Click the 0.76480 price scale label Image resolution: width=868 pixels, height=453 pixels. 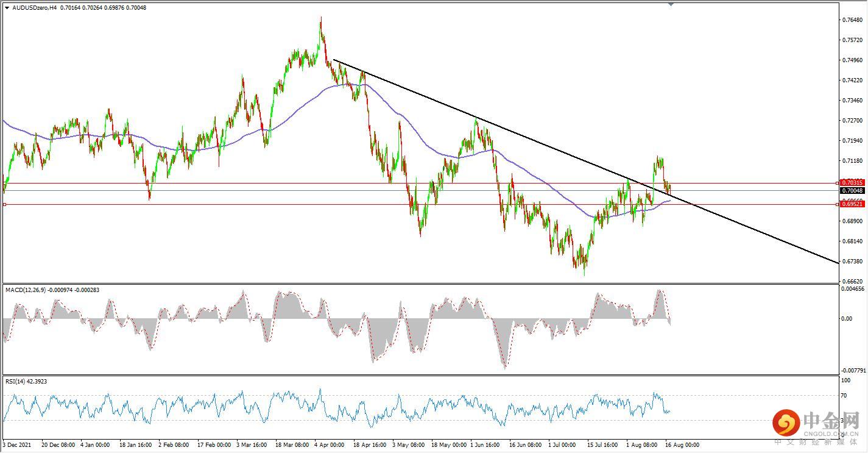852,20
